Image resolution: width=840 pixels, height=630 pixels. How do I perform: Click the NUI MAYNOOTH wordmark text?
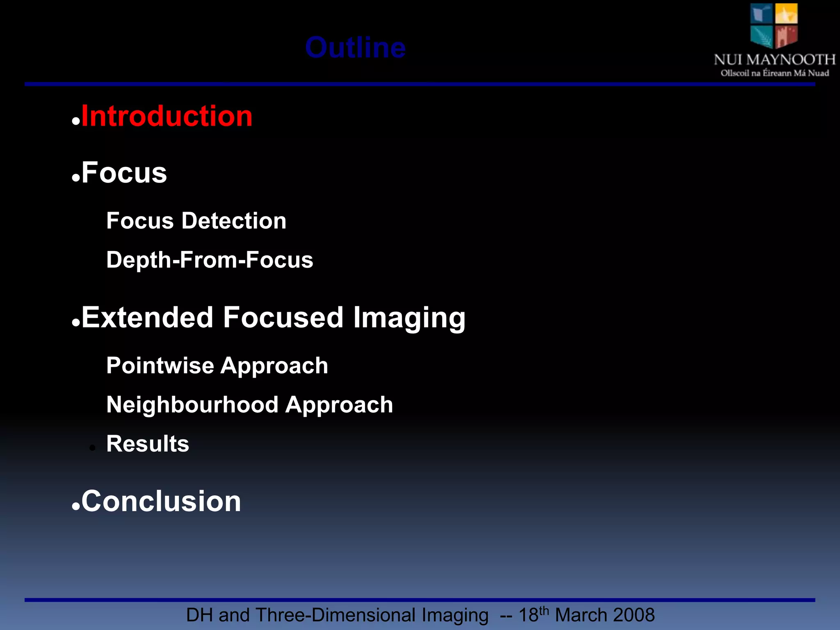click(774, 60)
